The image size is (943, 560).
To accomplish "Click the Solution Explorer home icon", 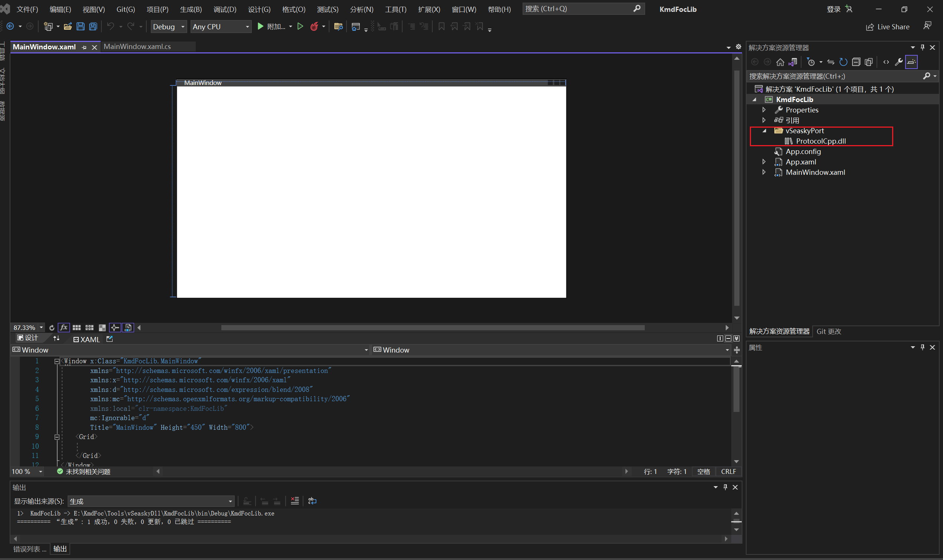I will pyautogui.click(x=780, y=62).
